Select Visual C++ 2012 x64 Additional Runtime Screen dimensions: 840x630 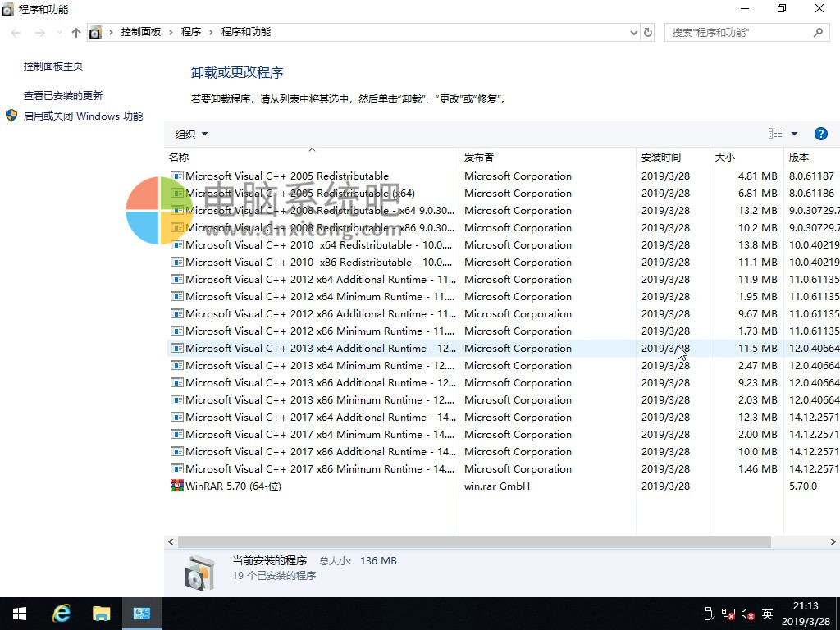point(504,279)
